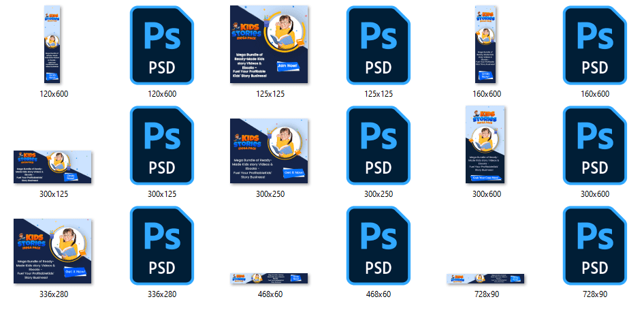Viewport: 644px width, 325px height.
Task: Select the 120x600 skyscraper banner image thumbnail
Action: pos(53,44)
